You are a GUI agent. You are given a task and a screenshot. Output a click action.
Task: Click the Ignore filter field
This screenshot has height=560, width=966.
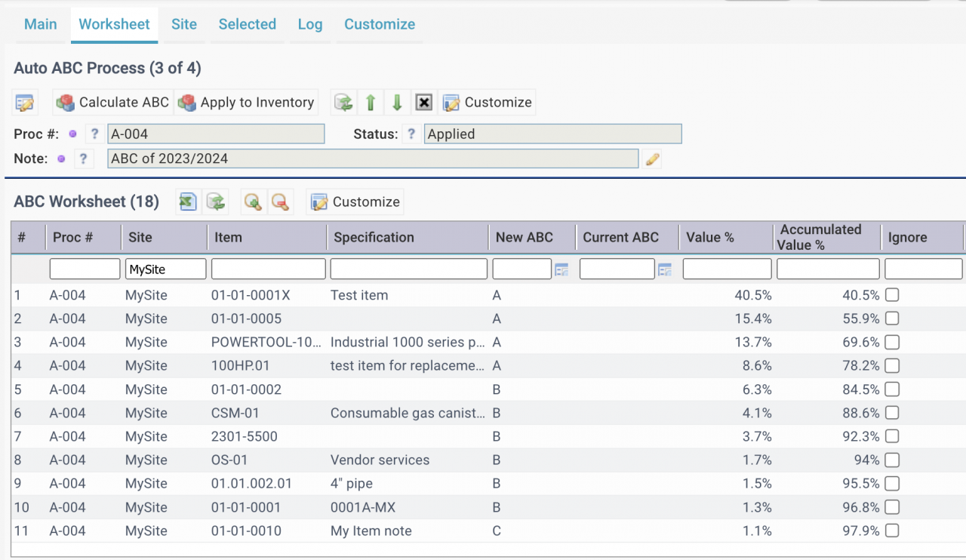pos(923,269)
